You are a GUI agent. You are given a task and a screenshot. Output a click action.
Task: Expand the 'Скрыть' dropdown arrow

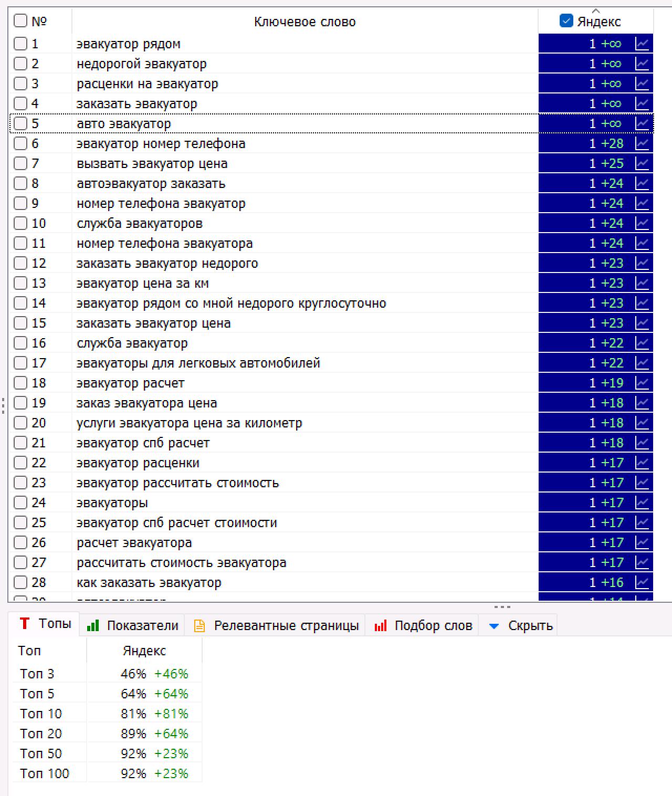click(x=493, y=626)
